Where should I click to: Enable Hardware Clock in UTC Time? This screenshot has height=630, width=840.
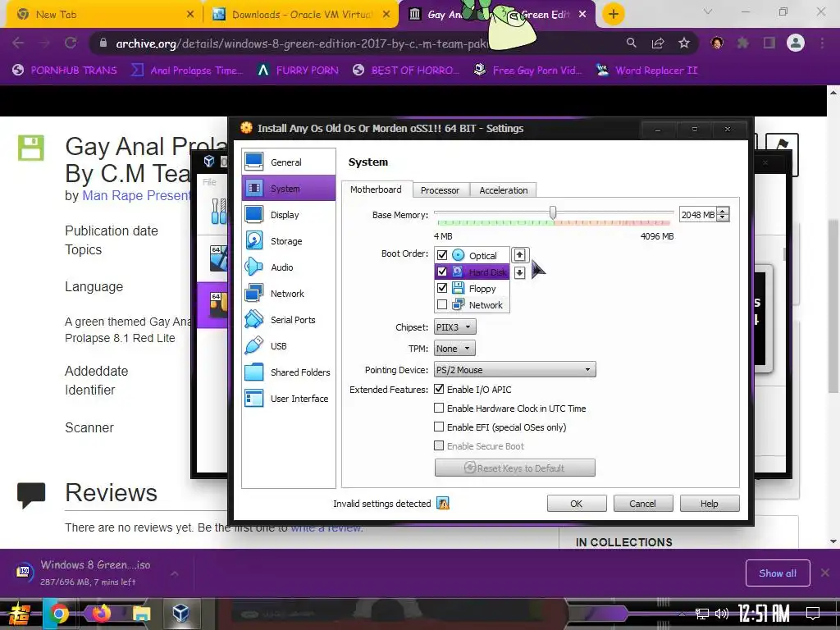pos(439,409)
